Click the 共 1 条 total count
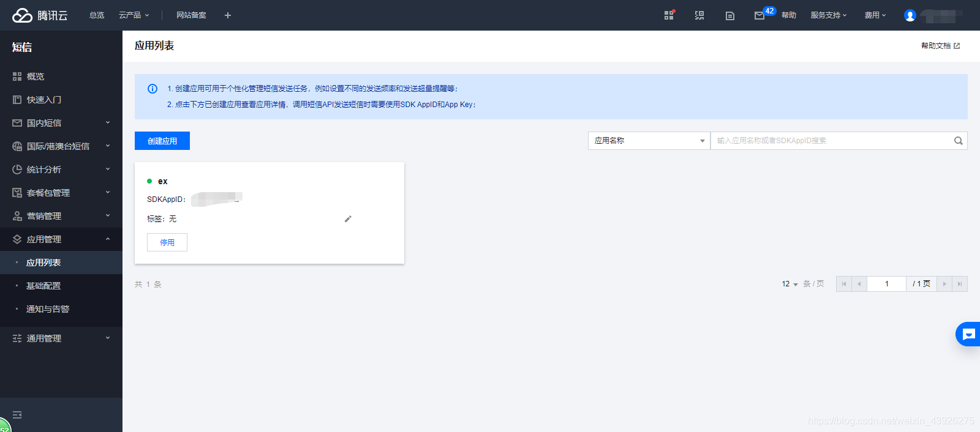980x432 pixels. coord(148,285)
